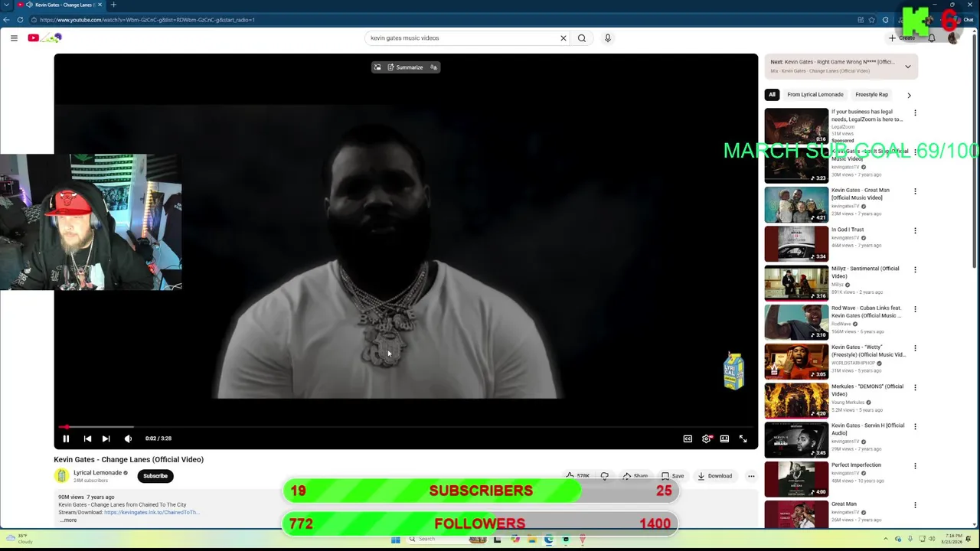This screenshot has height=551, width=980.
Task: Play Merkules "DEMONS" Official Video
Action: (x=796, y=400)
